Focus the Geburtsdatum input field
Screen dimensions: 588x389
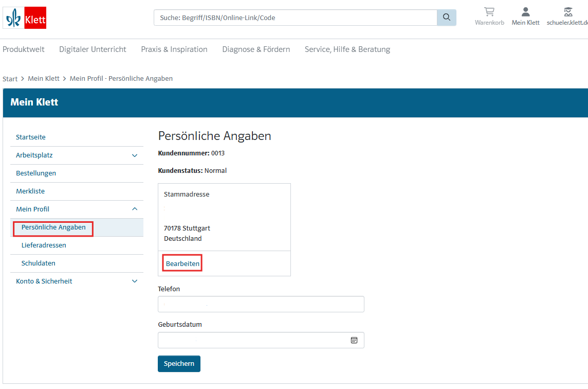(x=261, y=340)
